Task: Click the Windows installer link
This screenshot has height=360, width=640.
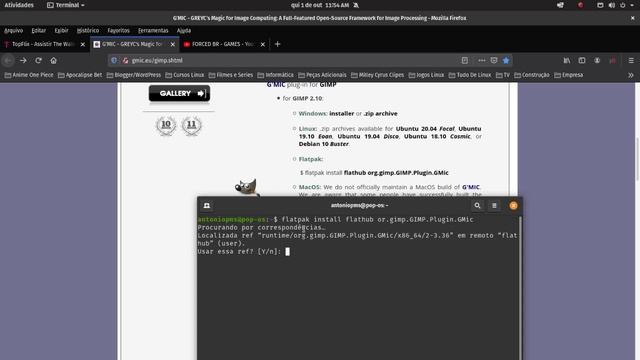Action: [342, 113]
